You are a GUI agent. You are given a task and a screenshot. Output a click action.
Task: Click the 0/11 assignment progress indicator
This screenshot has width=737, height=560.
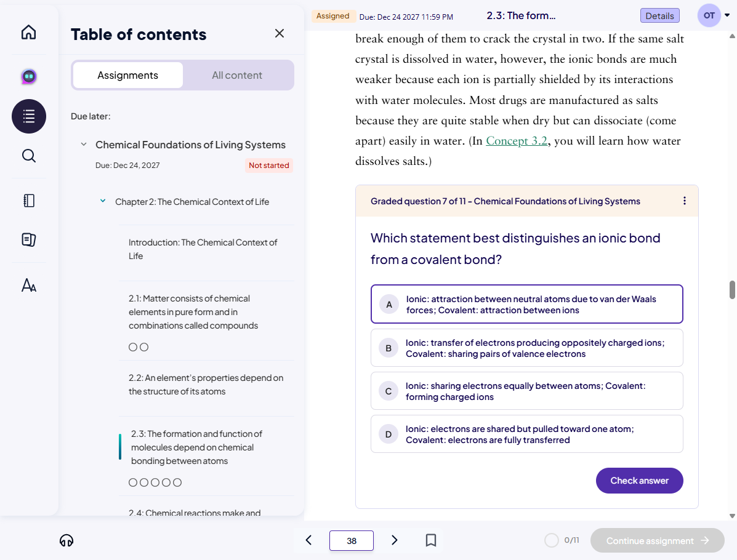tap(562, 540)
